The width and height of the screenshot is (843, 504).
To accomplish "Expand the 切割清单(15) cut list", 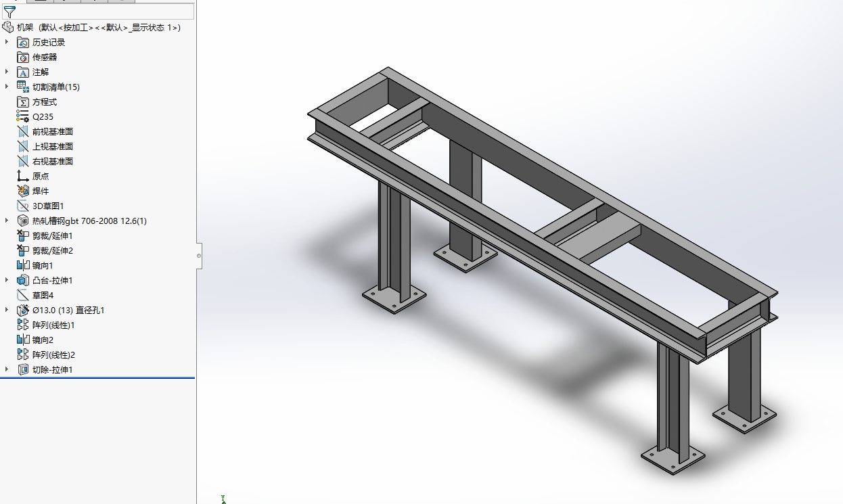I will (7, 87).
